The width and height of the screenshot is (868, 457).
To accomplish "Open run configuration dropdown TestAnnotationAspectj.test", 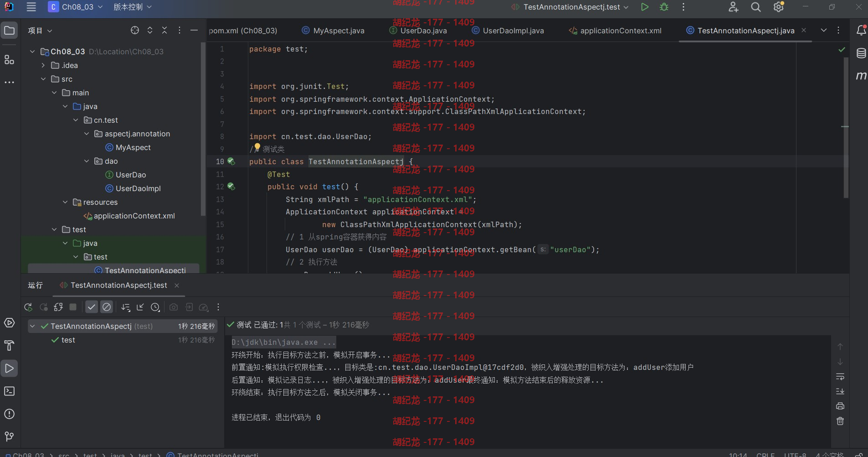I will pyautogui.click(x=570, y=7).
